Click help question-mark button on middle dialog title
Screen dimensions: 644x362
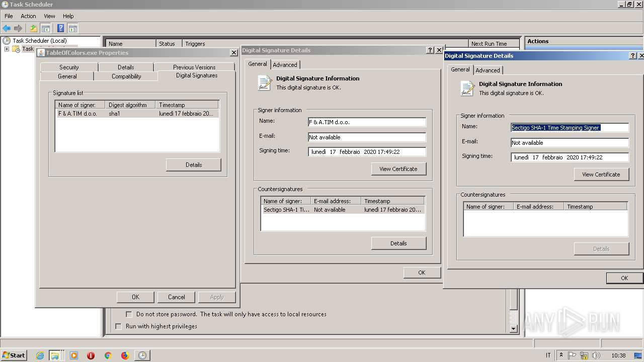click(430, 50)
